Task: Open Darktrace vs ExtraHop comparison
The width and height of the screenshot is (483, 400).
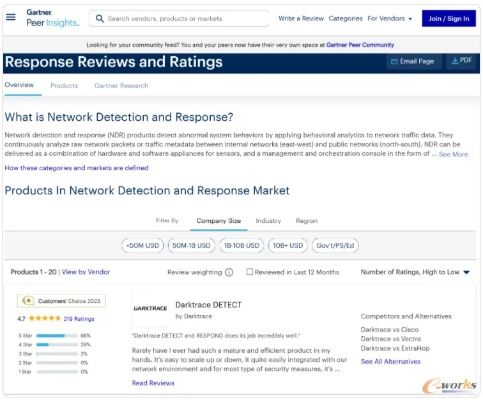Action: (395, 348)
